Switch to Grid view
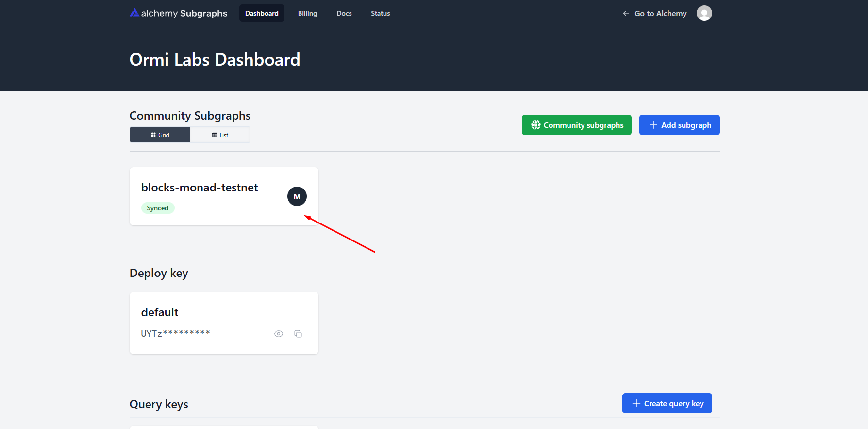Viewport: 868px width, 429px height. point(160,135)
